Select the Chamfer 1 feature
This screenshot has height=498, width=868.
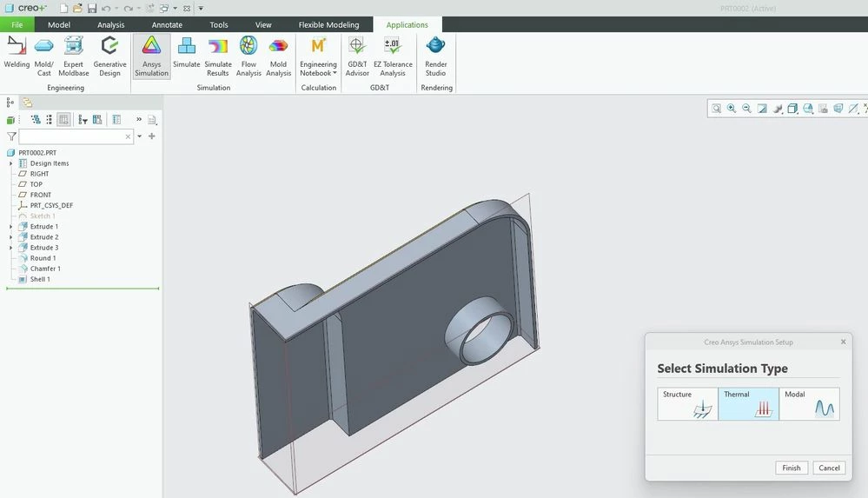point(45,269)
